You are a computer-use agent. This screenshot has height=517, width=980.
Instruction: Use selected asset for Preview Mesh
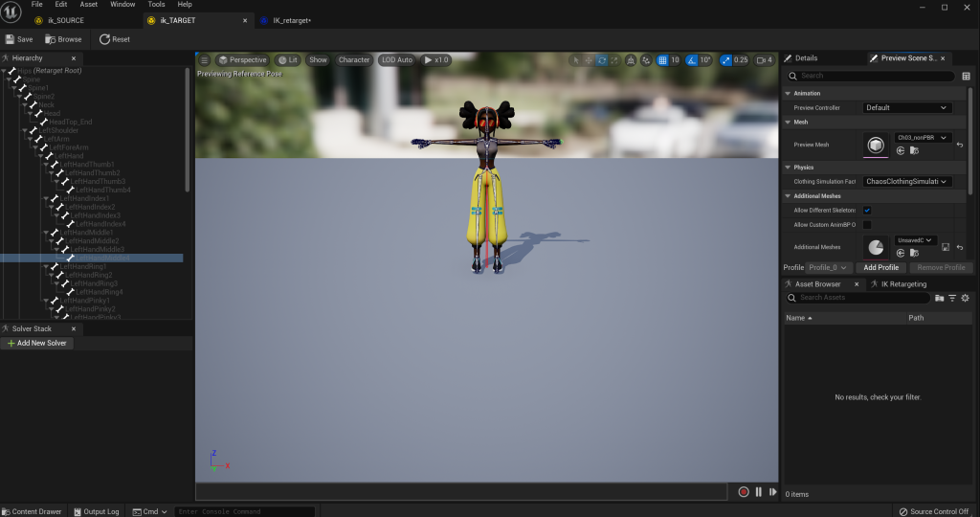[x=901, y=150]
